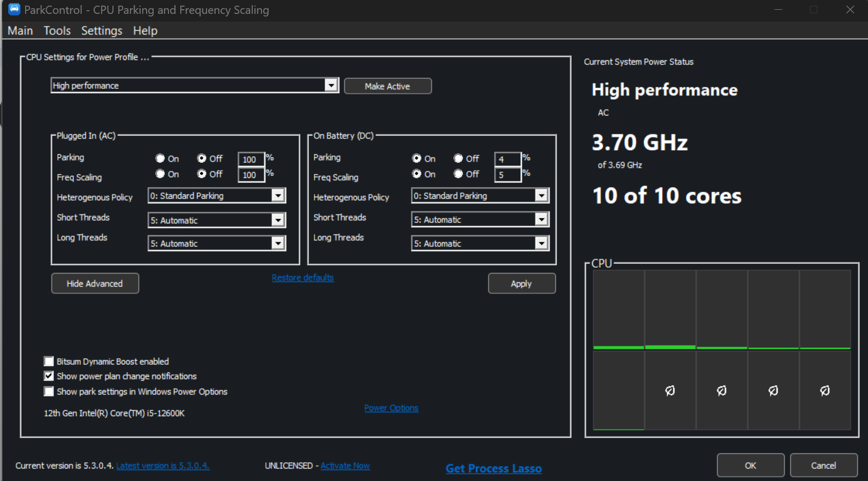Click the Make Active button
Screen dimensions: 868x481
coord(388,86)
